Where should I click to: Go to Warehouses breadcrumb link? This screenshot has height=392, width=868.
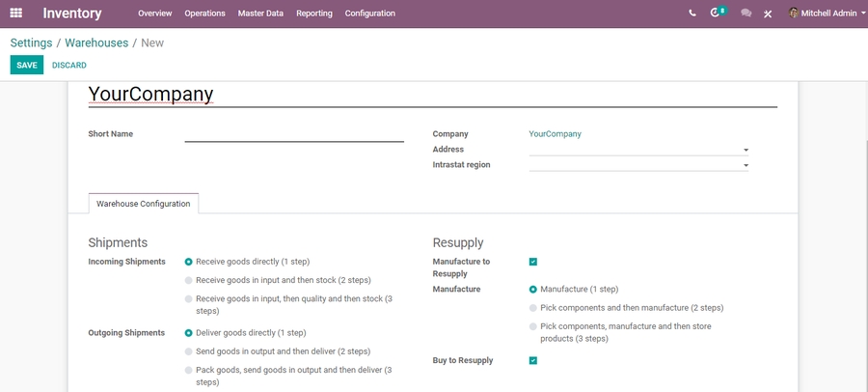tap(97, 42)
